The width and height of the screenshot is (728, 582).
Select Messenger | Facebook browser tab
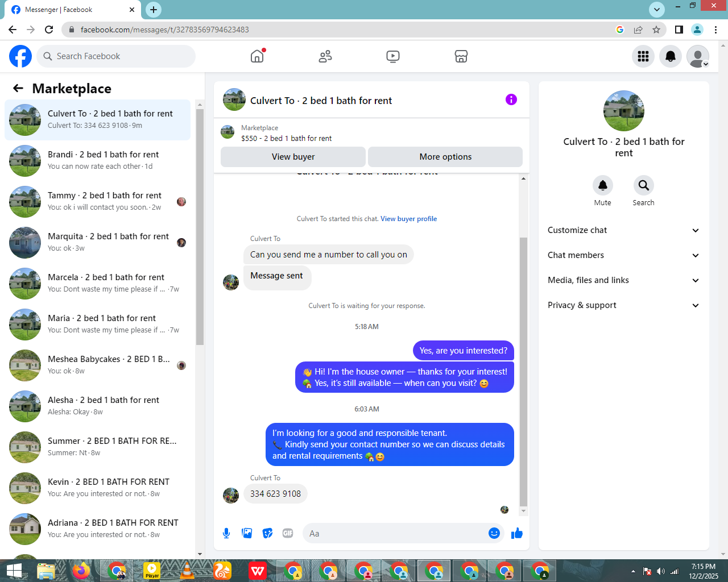pyautogui.click(x=72, y=10)
